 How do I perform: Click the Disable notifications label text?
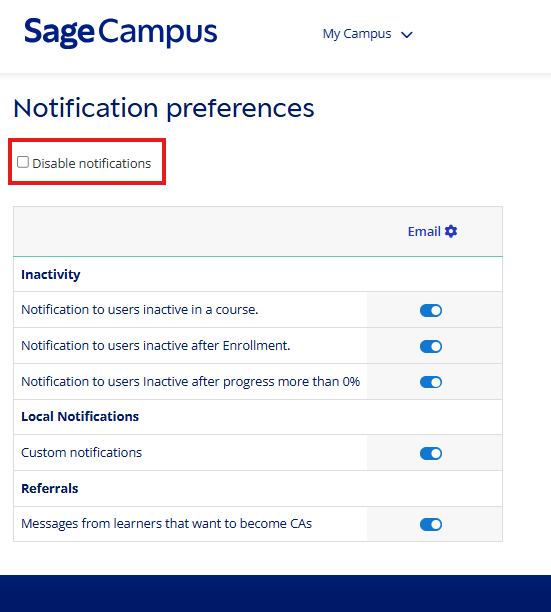click(x=91, y=163)
